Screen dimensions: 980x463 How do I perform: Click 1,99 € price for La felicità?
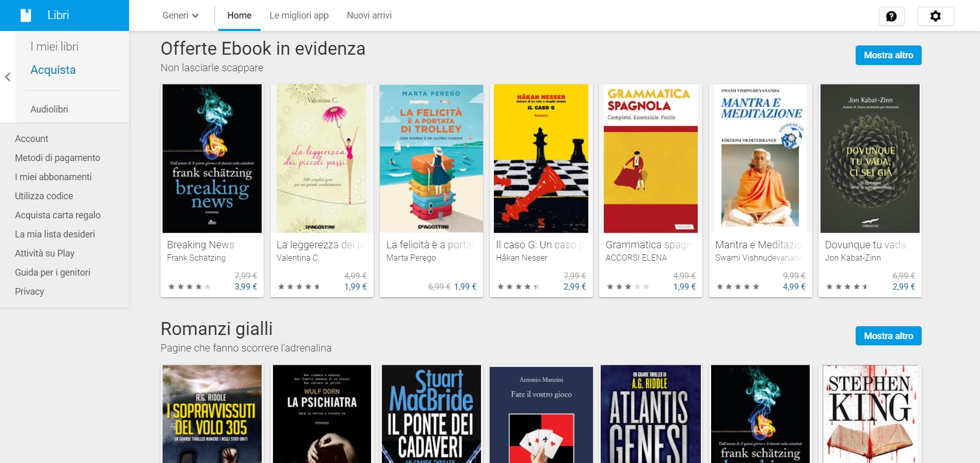[465, 286]
